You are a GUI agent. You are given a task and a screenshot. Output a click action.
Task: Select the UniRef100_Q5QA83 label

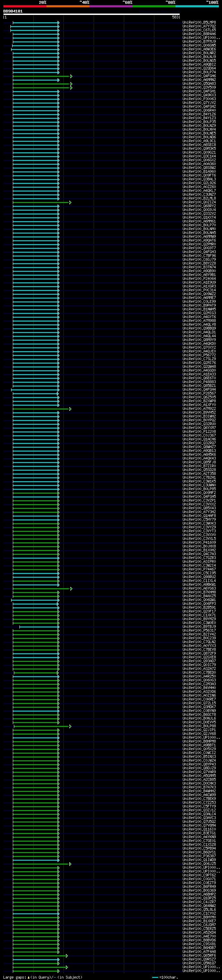tap(199, 84)
